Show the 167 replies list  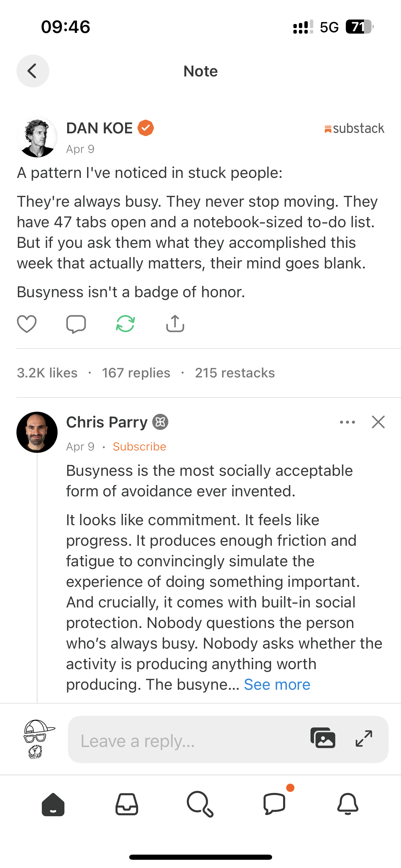pos(136,373)
